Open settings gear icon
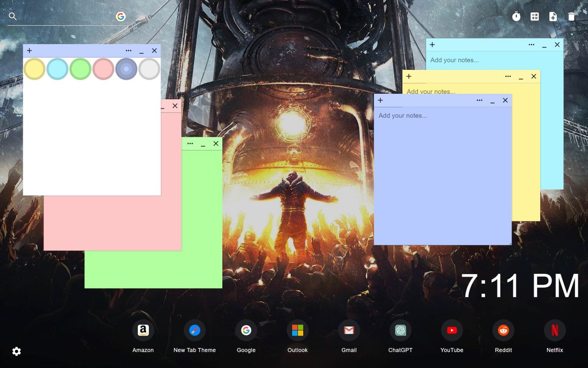The width and height of the screenshot is (588, 368). click(x=17, y=351)
